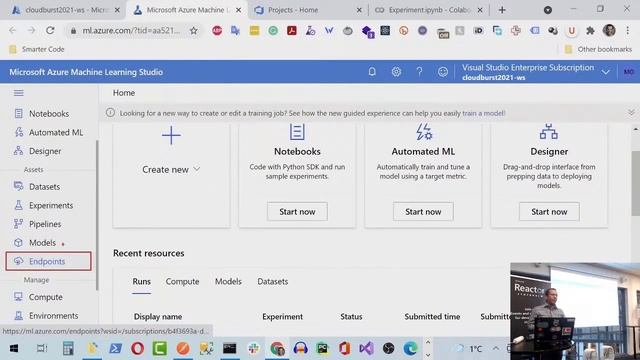Click the Submitted time column header
This screenshot has height=360, width=640.
[x=432, y=316]
